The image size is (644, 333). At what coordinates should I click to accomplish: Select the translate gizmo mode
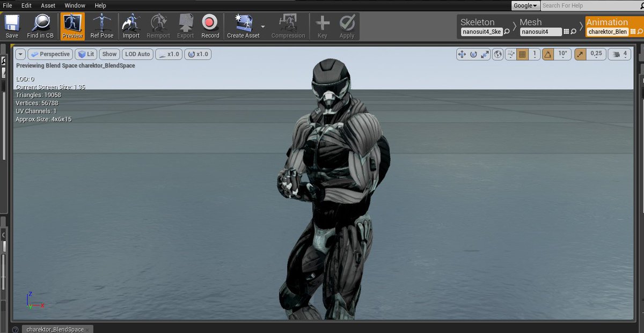[x=462, y=54]
